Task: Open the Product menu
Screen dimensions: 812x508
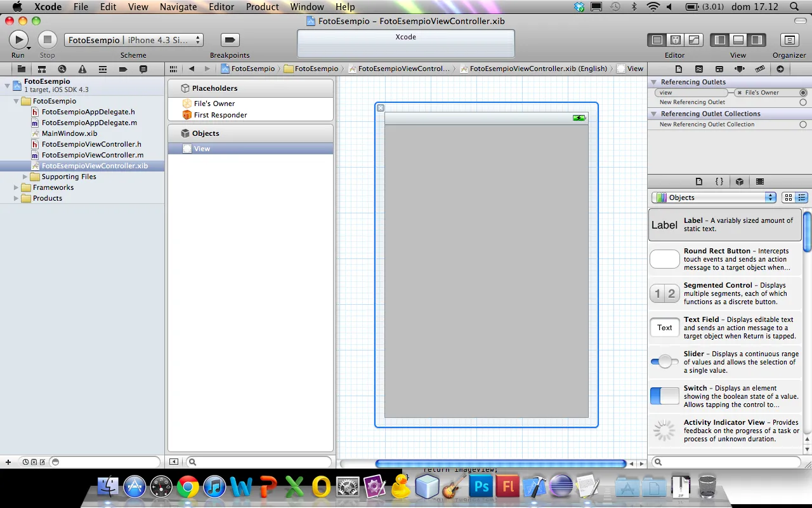Action: [262, 7]
